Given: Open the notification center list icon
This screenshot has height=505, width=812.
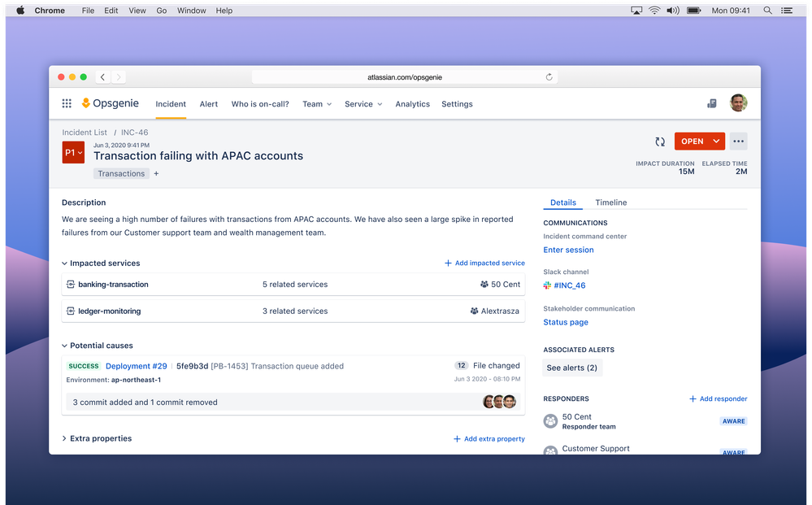Looking at the screenshot, I should [787, 11].
